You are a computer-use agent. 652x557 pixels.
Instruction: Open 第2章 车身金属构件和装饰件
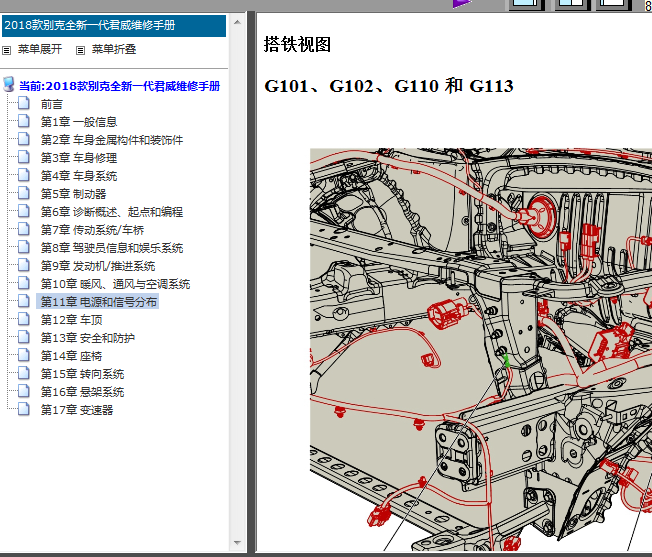coord(112,140)
